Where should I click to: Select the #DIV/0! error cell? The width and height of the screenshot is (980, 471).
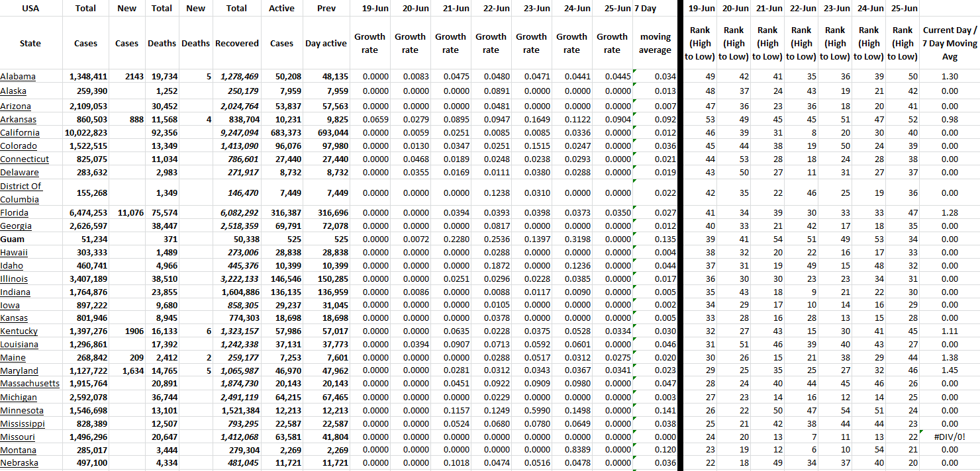coord(949,437)
